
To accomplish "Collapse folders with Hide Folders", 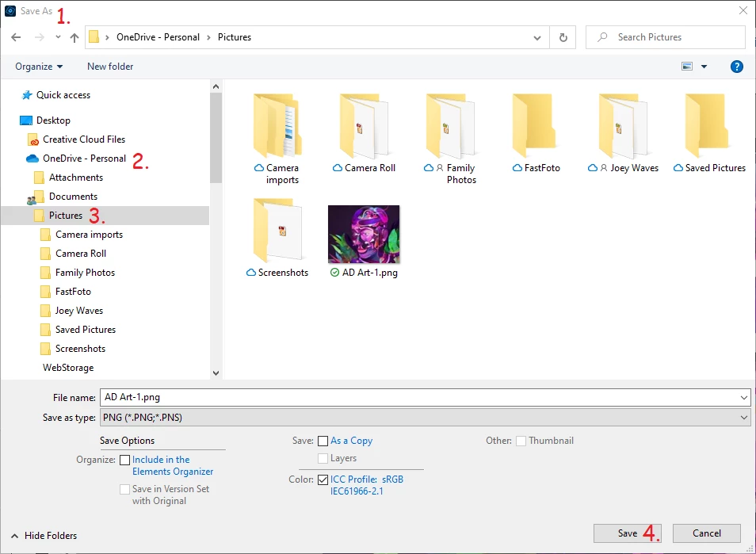I will [x=44, y=536].
